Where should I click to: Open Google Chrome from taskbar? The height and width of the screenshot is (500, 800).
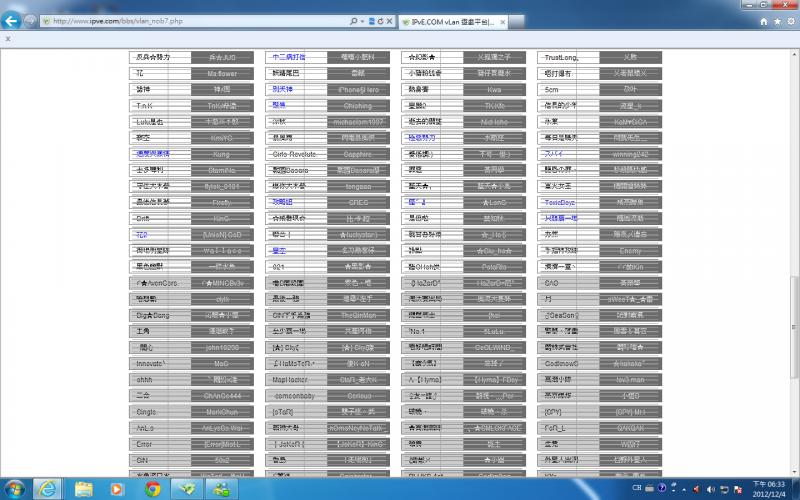pos(152,489)
